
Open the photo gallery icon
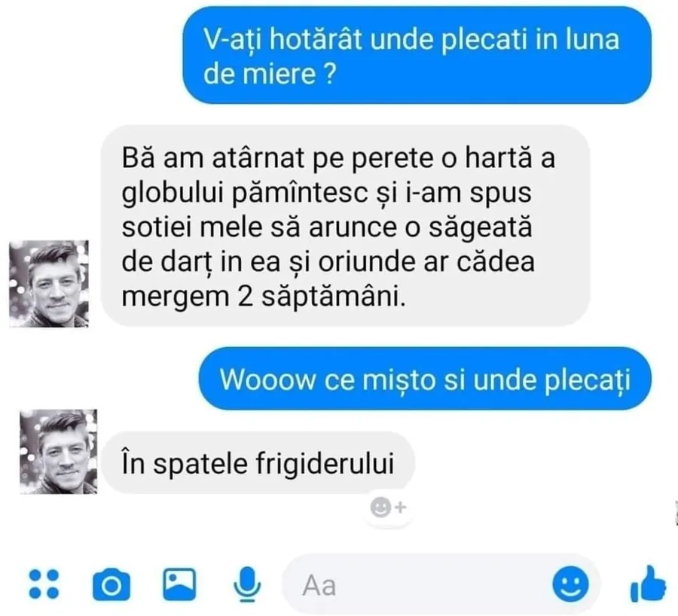(x=179, y=584)
